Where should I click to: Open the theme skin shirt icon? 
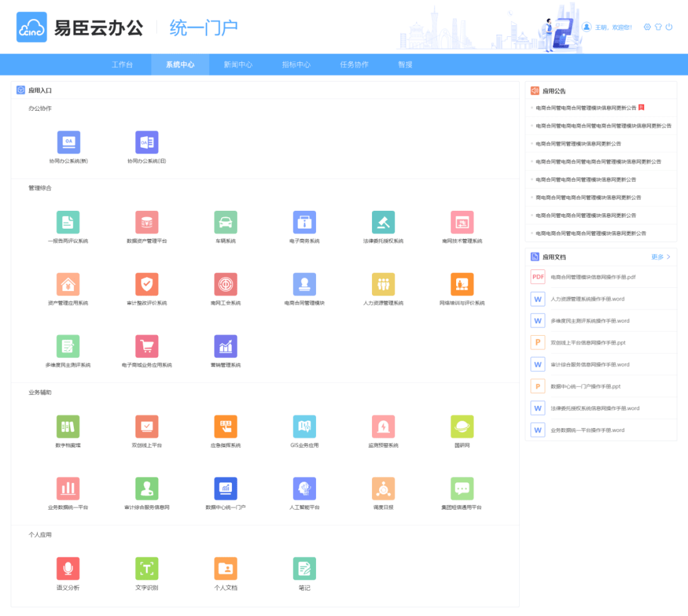[658, 27]
